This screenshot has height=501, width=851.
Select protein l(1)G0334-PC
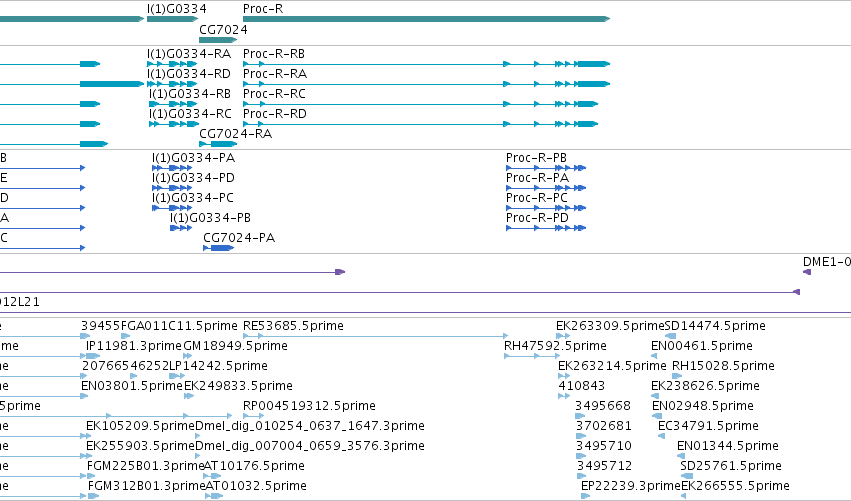pos(193,198)
